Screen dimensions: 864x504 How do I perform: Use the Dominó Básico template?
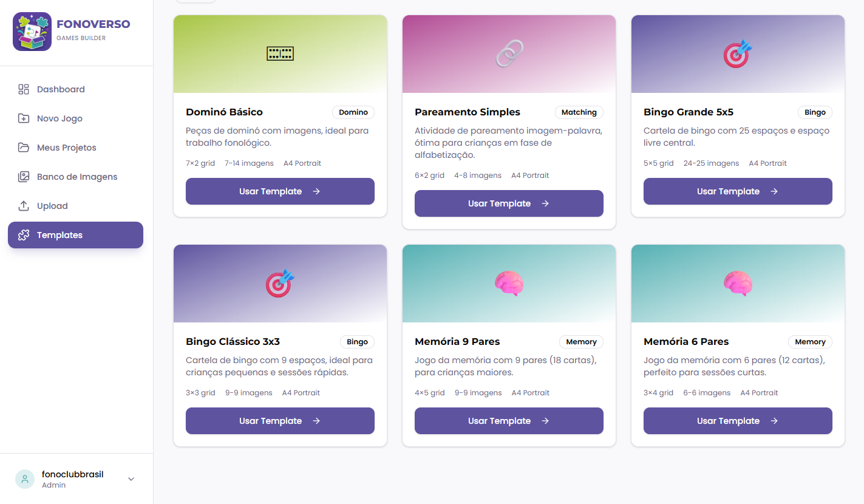[280, 191]
